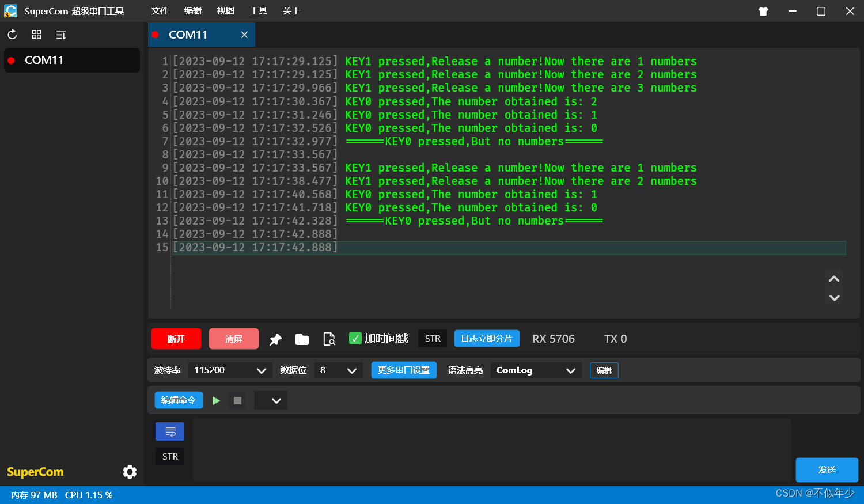Image resolution: width=864 pixels, height=504 pixels.
Task: Open the 编辑 menu
Action: click(x=193, y=11)
